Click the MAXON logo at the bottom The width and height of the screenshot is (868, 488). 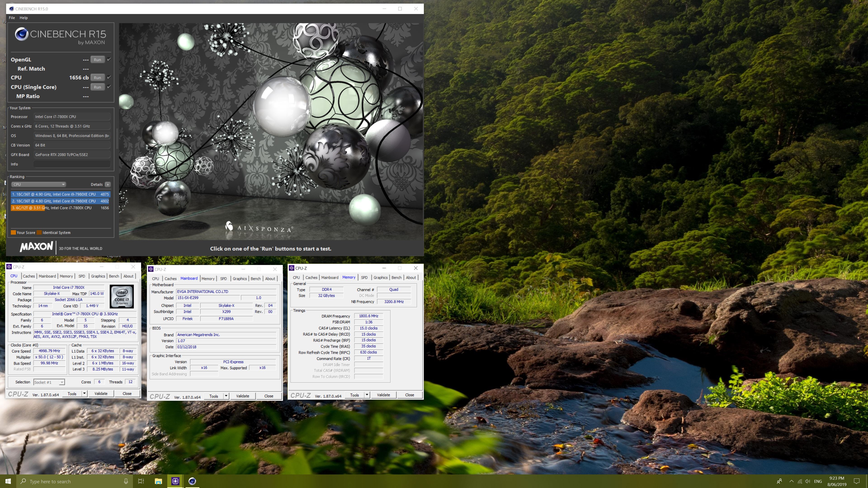pyautogui.click(x=36, y=247)
